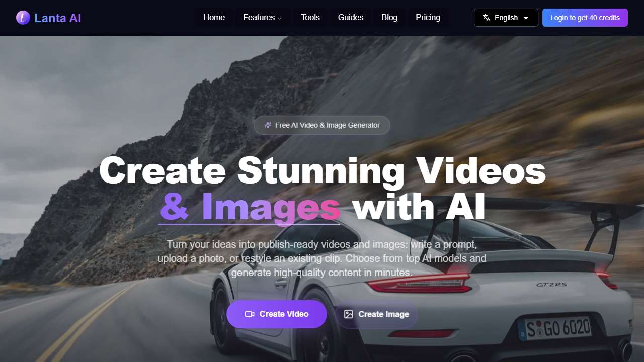Go to the Home page
This screenshot has height=362, width=644.
(214, 17)
